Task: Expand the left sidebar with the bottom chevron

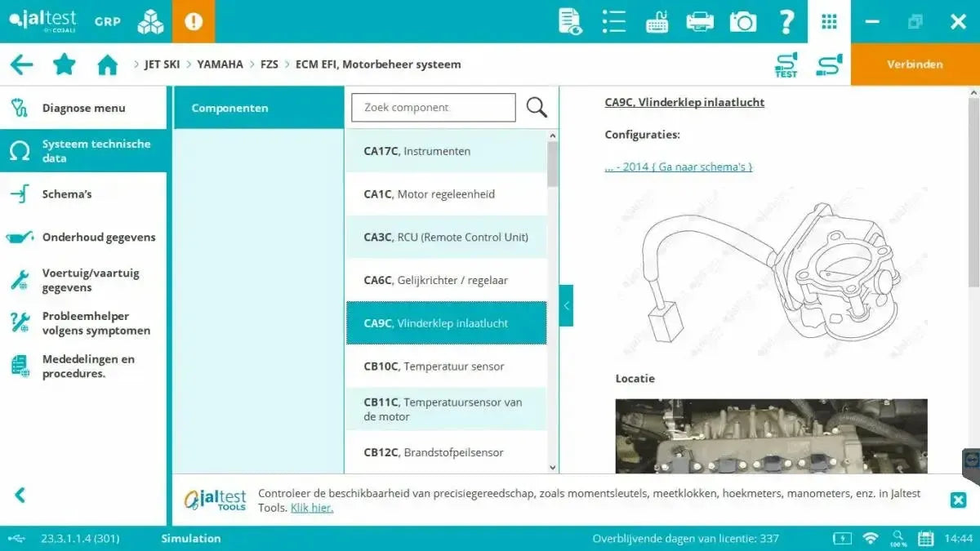Action: tap(18, 495)
